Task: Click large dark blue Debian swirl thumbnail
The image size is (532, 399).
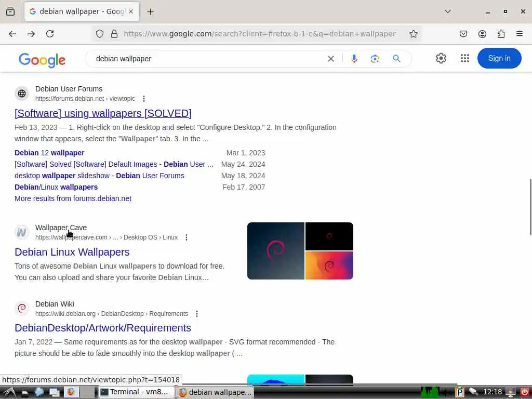Action: [x=276, y=251]
